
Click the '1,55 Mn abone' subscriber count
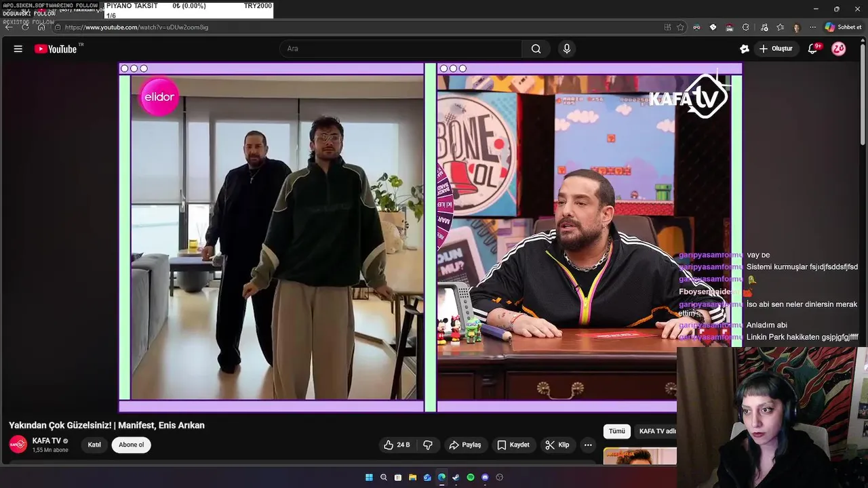50,450
